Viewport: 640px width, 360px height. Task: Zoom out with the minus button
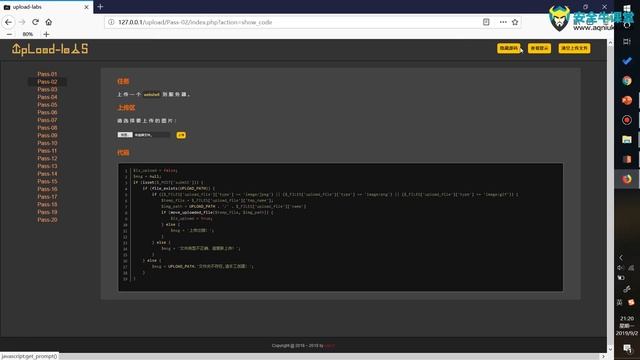point(9,34)
